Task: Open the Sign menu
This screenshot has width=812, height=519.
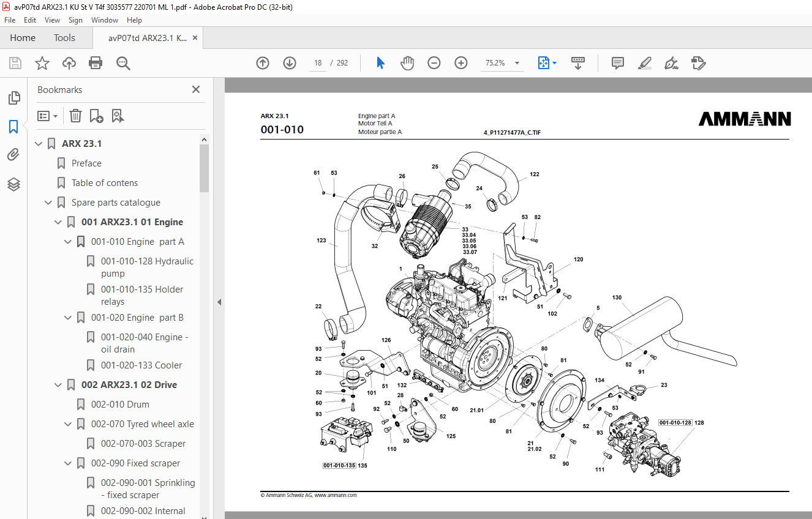Action: pyautogui.click(x=75, y=20)
